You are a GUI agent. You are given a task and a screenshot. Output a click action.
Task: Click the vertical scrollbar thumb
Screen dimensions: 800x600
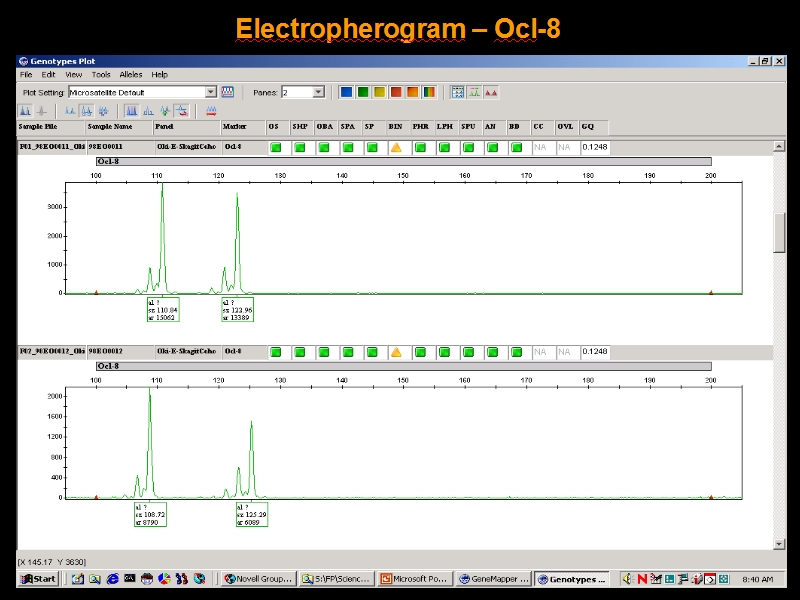pos(779,233)
